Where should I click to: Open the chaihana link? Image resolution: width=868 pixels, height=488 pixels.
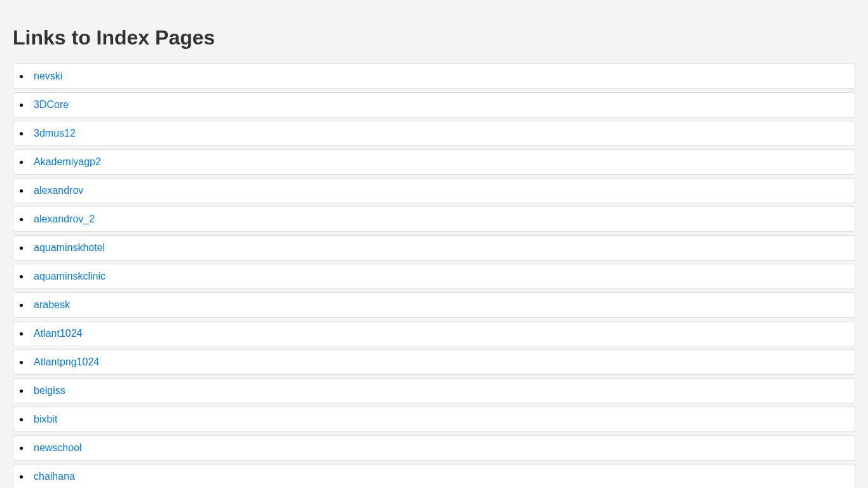(54, 477)
